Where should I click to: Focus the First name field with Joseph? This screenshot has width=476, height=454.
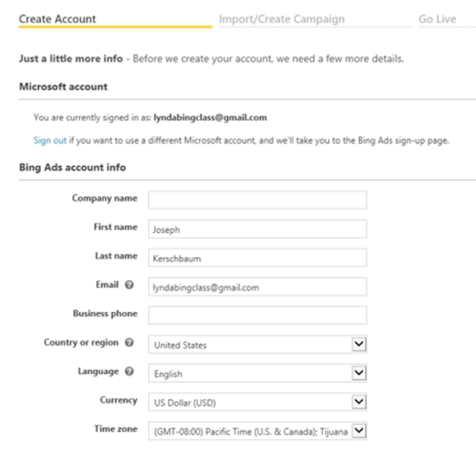(x=257, y=229)
